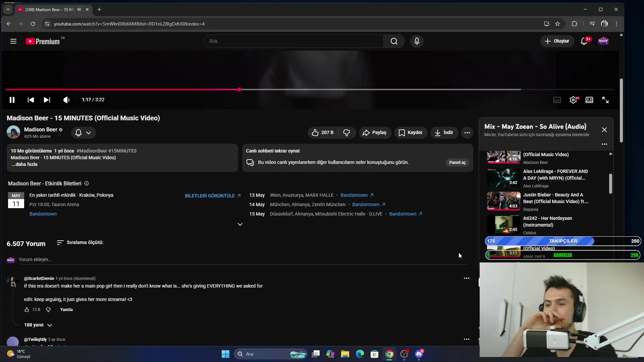The height and width of the screenshot is (362, 644).
Task: Click the YouTube search field Ara
Action: point(293,41)
